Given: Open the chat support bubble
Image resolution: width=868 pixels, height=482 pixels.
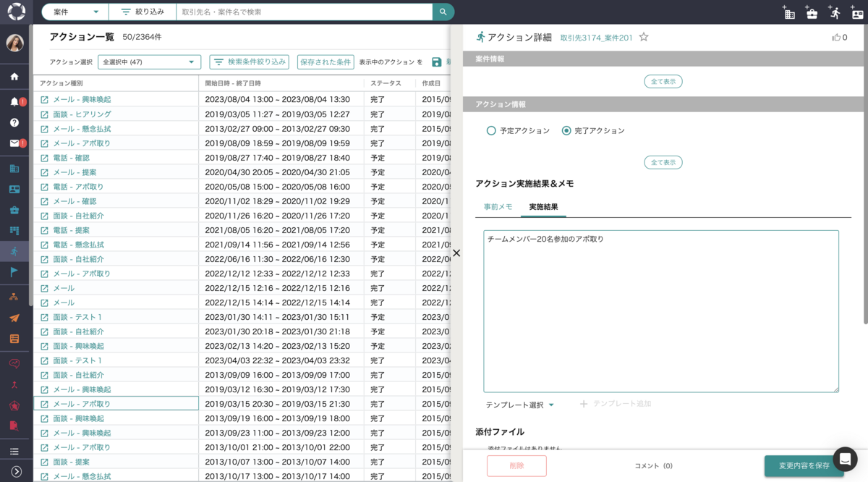Looking at the screenshot, I should [x=845, y=459].
